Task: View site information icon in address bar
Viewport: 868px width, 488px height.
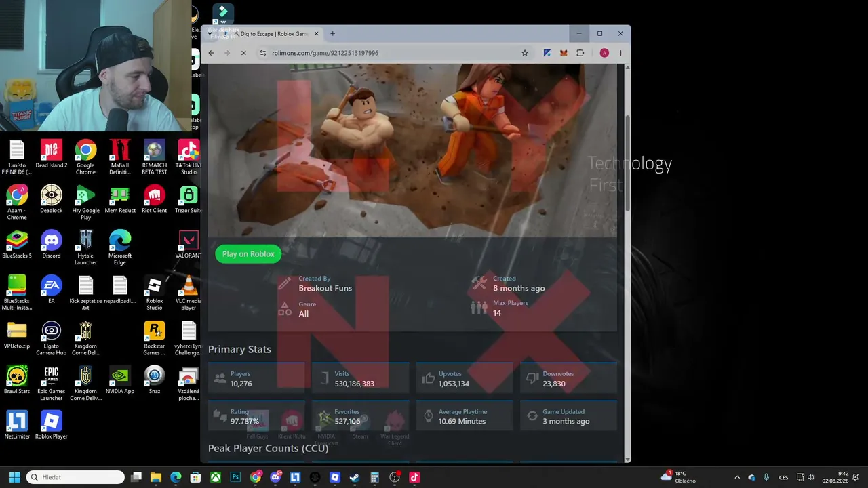Action: coord(263,53)
